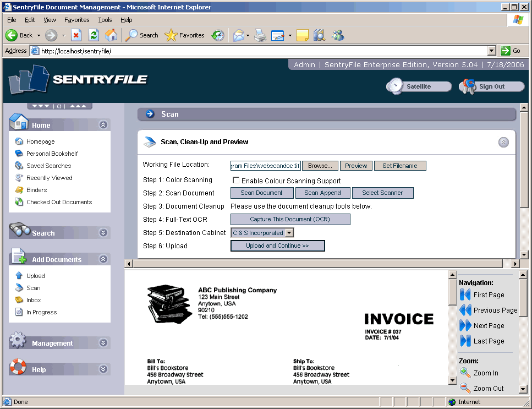The image size is (532, 409).
Task: Click the First Page navigation icon
Action: (465, 295)
